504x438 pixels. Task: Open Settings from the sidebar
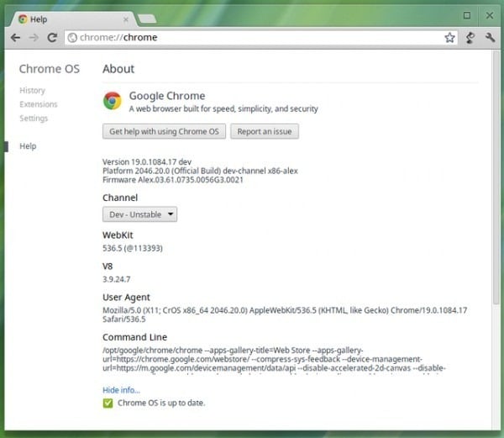point(34,119)
